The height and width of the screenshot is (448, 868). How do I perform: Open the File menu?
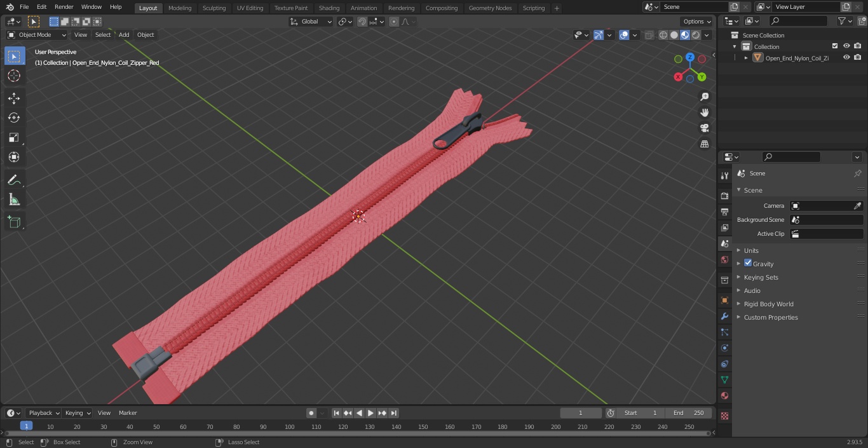tap(24, 7)
